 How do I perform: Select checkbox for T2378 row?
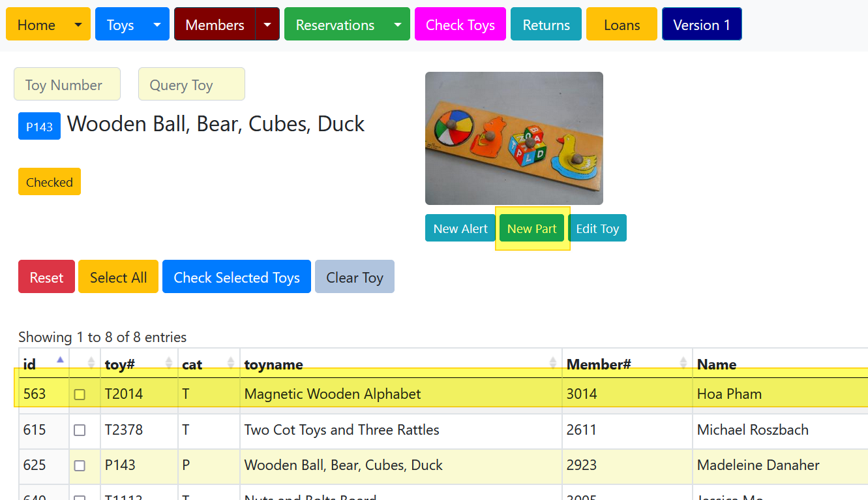(80, 430)
